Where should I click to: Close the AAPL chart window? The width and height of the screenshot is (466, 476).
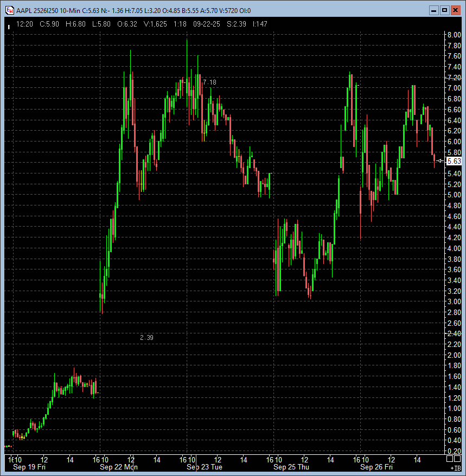click(x=456, y=10)
